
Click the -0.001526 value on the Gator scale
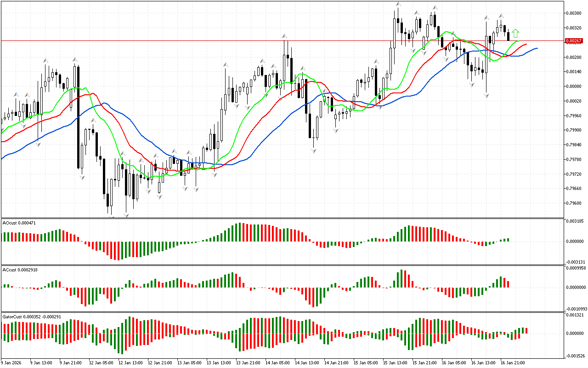coord(574,356)
